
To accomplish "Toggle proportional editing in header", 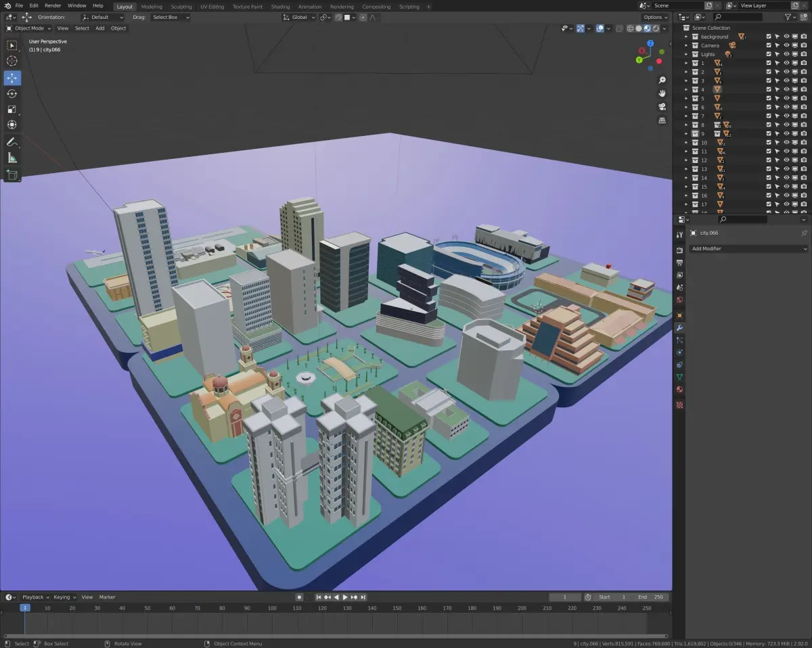I will 365,17.
